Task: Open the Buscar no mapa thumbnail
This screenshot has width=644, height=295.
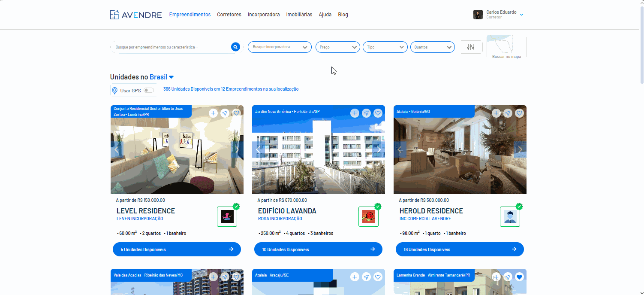Action: click(x=507, y=47)
